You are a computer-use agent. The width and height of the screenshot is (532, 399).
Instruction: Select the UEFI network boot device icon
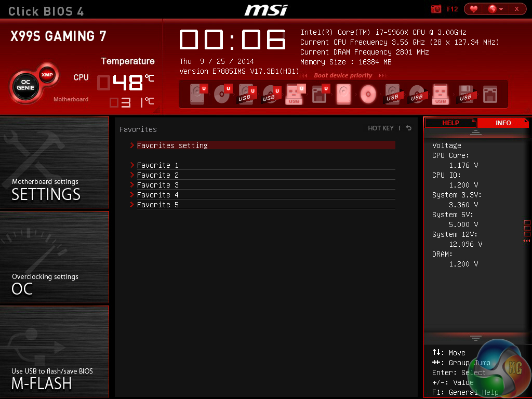[320, 94]
